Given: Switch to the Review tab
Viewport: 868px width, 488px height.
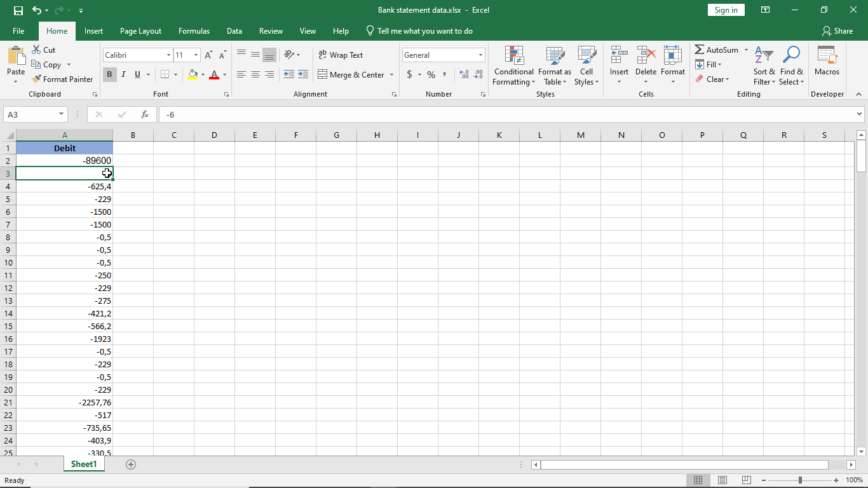Looking at the screenshot, I should tap(271, 30).
